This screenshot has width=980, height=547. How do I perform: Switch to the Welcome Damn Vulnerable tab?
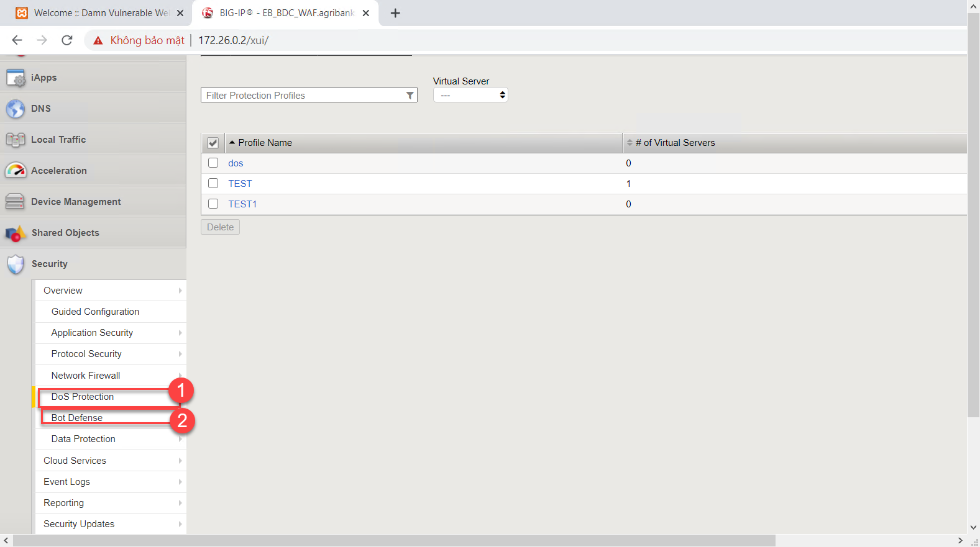pyautogui.click(x=100, y=13)
